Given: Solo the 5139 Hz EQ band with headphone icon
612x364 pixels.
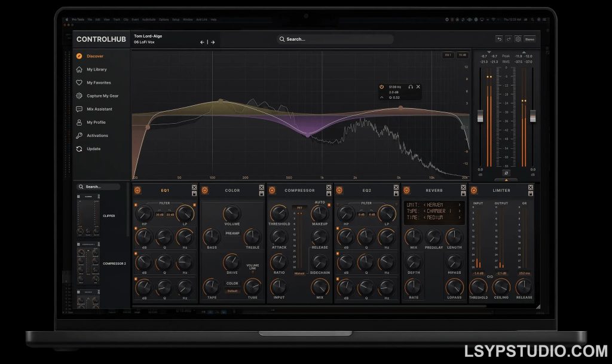Looking at the screenshot, I should pos(410,87).
